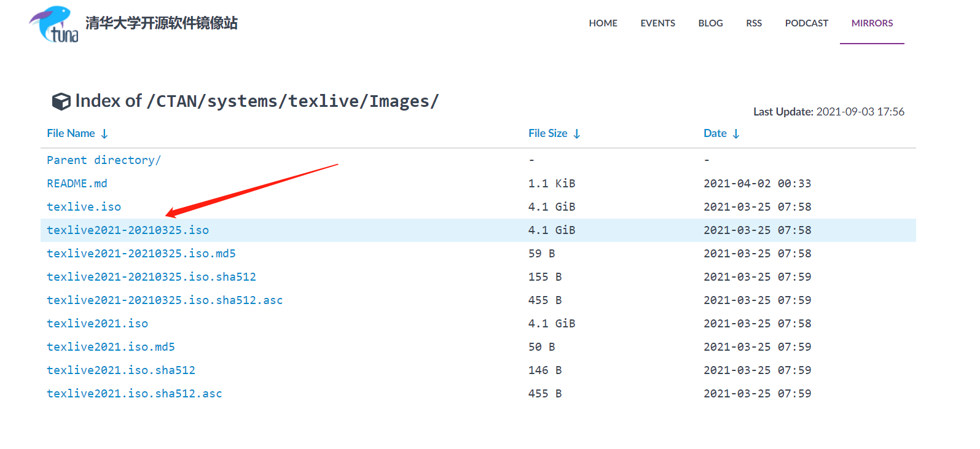
Task: Download texlive.iso
Action: coord(84,207)
